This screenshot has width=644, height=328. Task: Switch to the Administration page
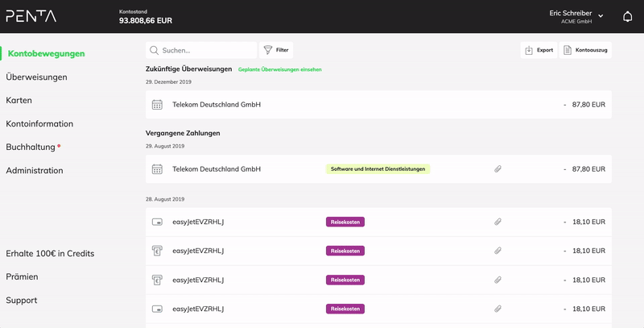35,171
